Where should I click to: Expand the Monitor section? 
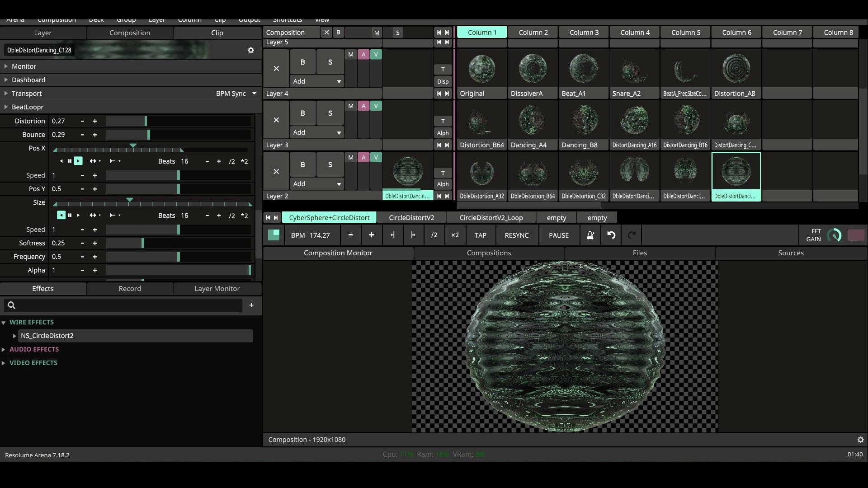[6, 66]
